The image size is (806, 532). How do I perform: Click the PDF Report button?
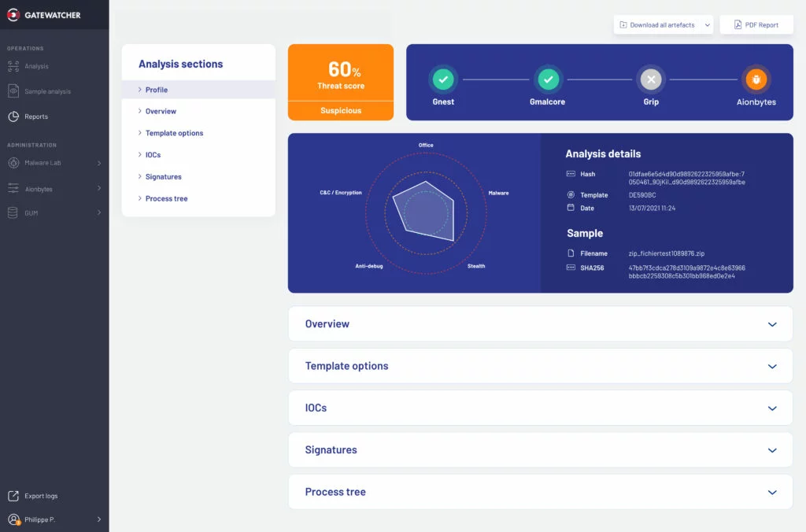(756, 24)
